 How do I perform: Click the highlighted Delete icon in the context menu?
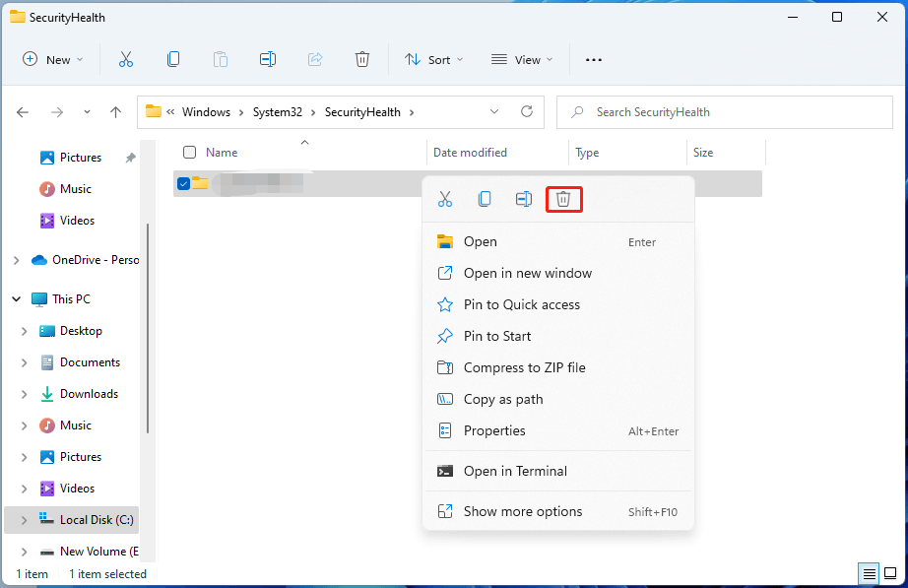tap(563, 198)
